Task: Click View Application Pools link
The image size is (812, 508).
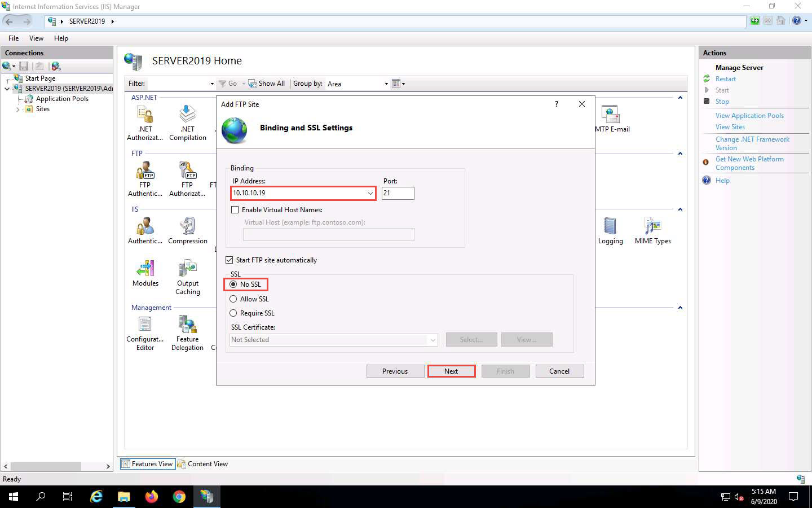Action: click(x=750, y=116)
